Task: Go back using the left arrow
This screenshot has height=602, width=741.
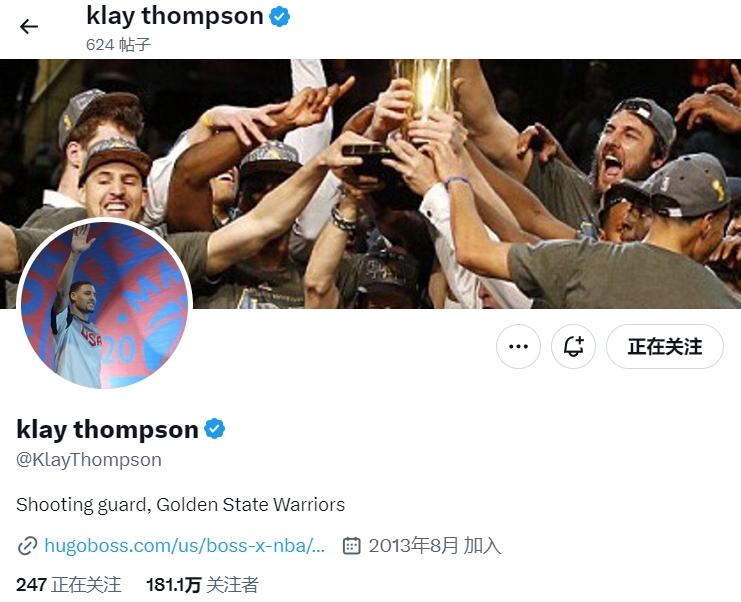Action: [x=28, y=26]
